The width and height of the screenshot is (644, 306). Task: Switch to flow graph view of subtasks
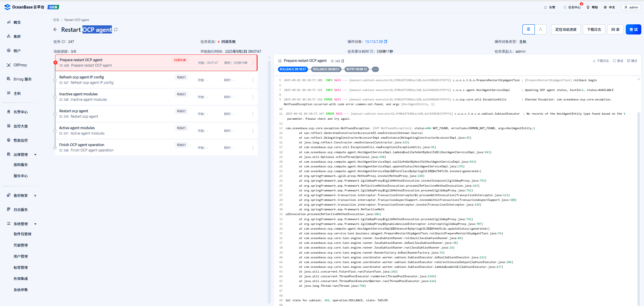(x=541, y=29)
